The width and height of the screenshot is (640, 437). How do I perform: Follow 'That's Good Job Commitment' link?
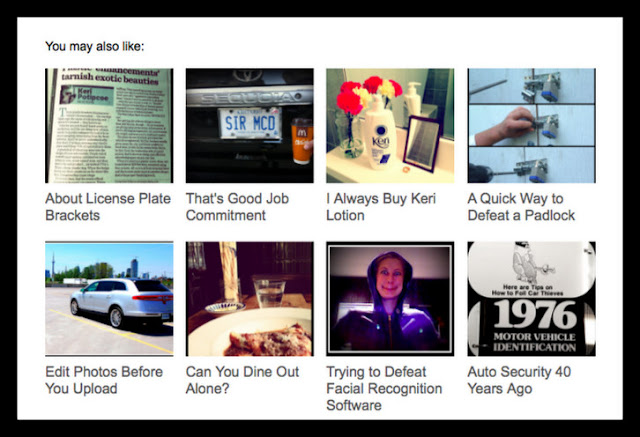[x=238, y=207]
